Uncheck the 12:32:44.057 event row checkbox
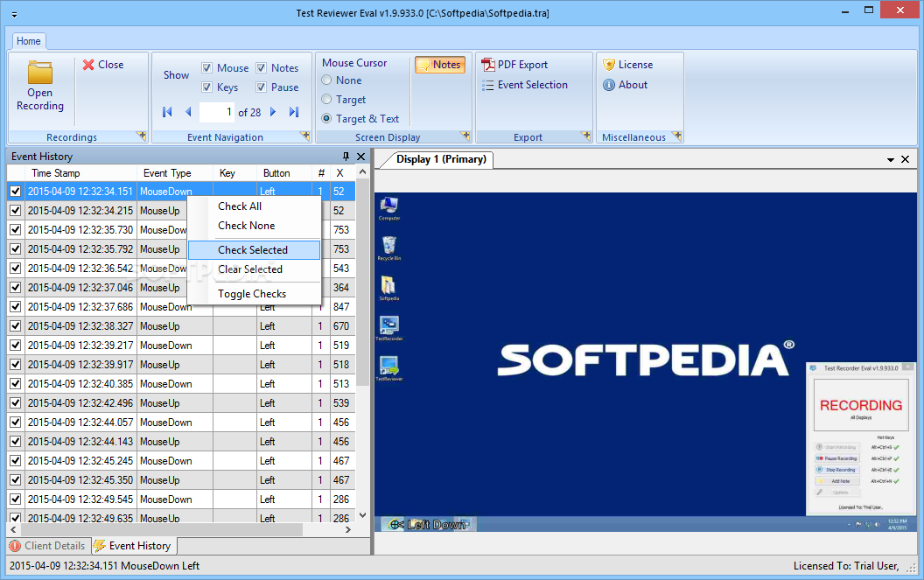 16,422
